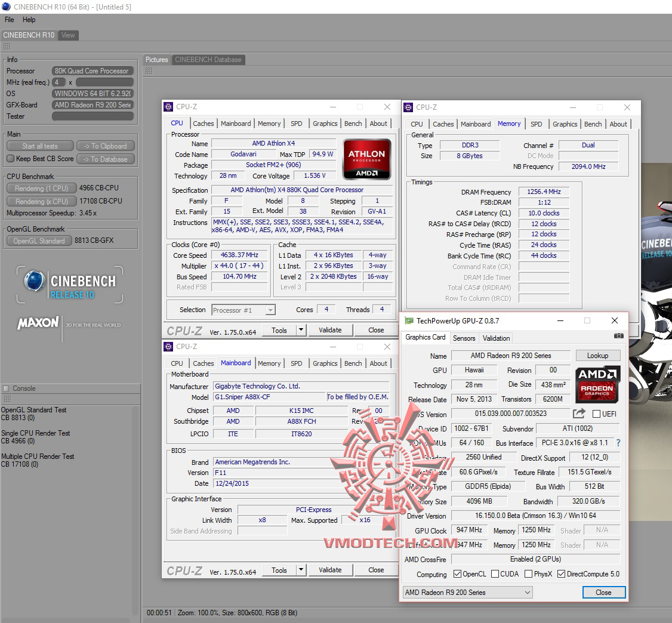The image size is (672, 623).
Task: Open the Sensors tab in GPU-Z
Action: coord(464,338)
